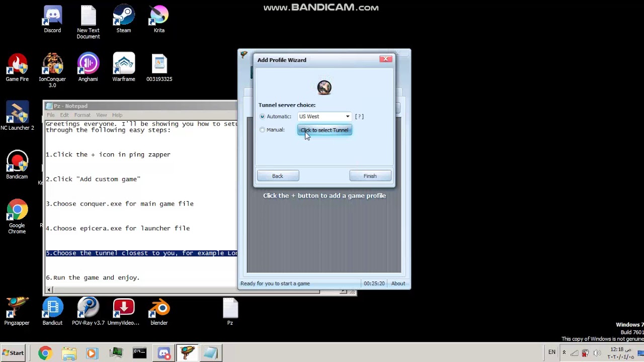Click the [?] help link

(359, 117)
